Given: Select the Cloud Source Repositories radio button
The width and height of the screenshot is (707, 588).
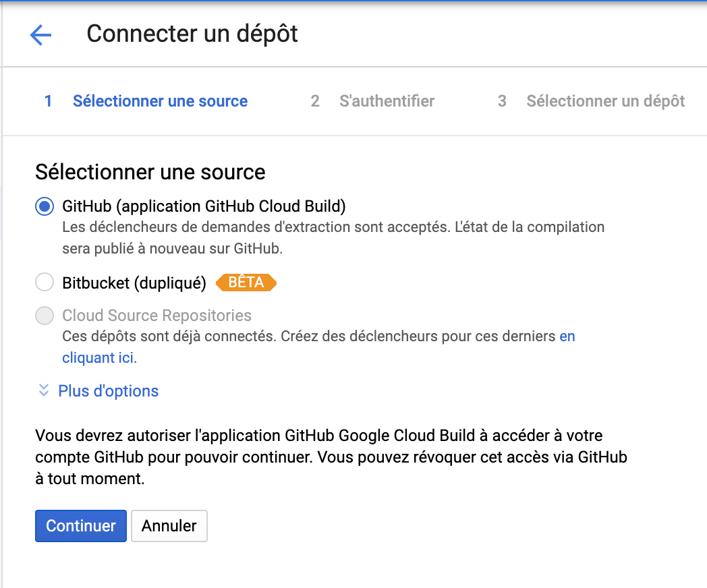Looking at the screenshot, I should pyautogui.click(x=45, y=316).
